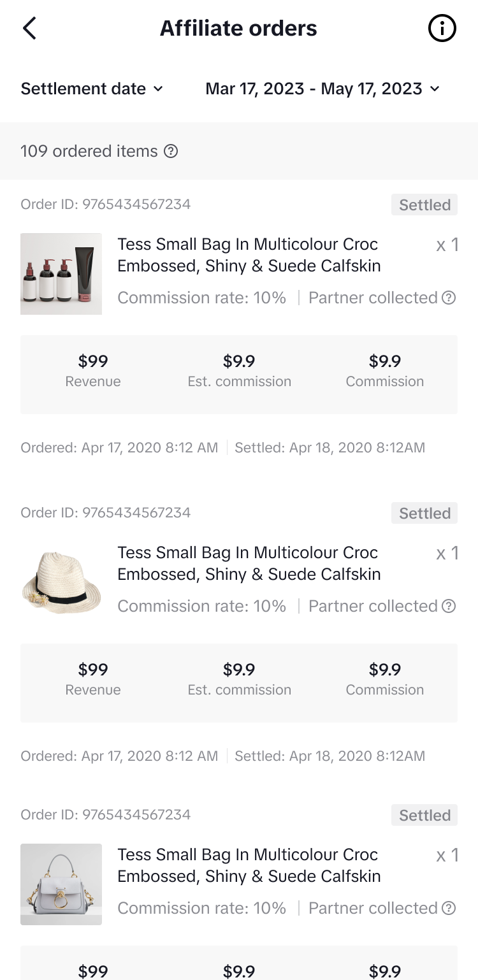
Task: Select the first order's Order ID text
Action: (x=106, y=205)
